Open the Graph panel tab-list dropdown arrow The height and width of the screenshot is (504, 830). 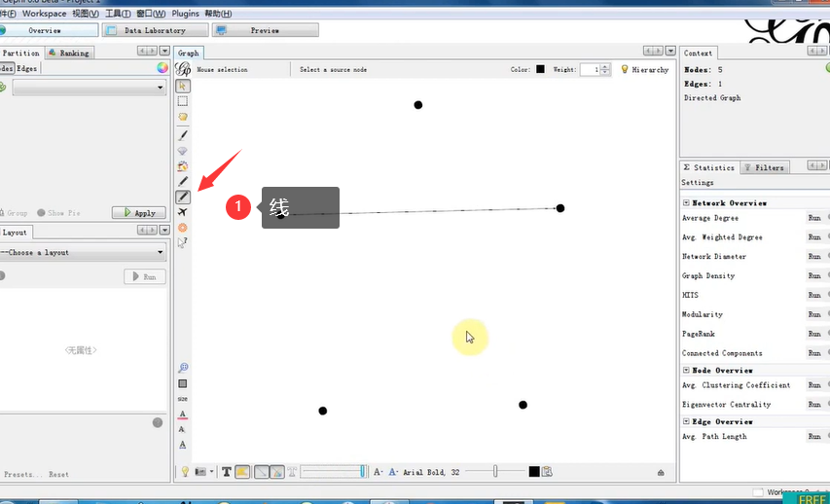click(670, 51)
